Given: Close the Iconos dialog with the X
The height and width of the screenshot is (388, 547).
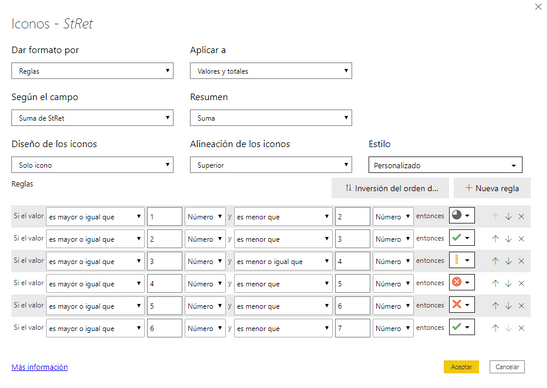Looking at the screenshot, I should pos(538,7).
